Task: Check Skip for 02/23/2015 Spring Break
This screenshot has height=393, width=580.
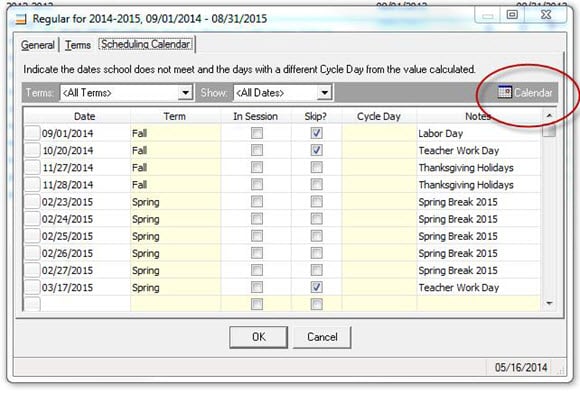Action: 316,202
